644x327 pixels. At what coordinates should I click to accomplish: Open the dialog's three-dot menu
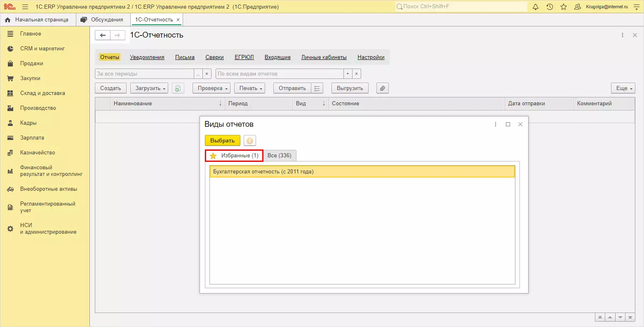[x=496, y=124]
